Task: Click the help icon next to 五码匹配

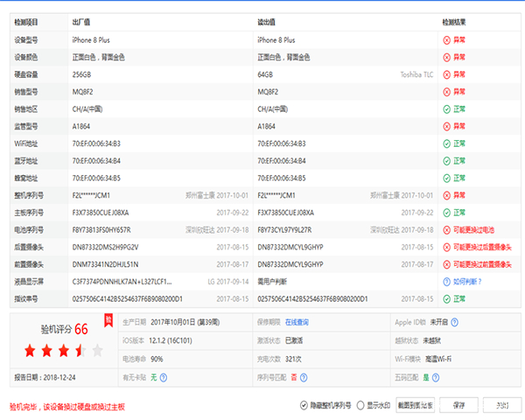Action: click(436, 377)
